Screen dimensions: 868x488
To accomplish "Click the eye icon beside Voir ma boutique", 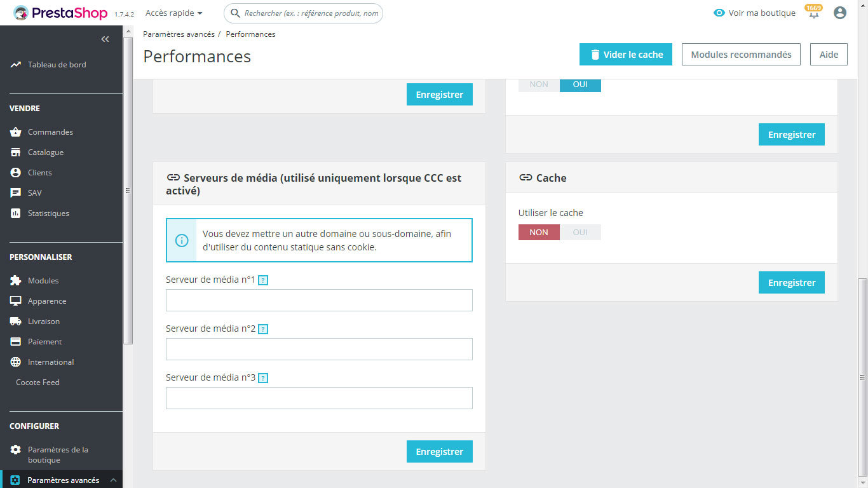I will click(x=719, y=13).
